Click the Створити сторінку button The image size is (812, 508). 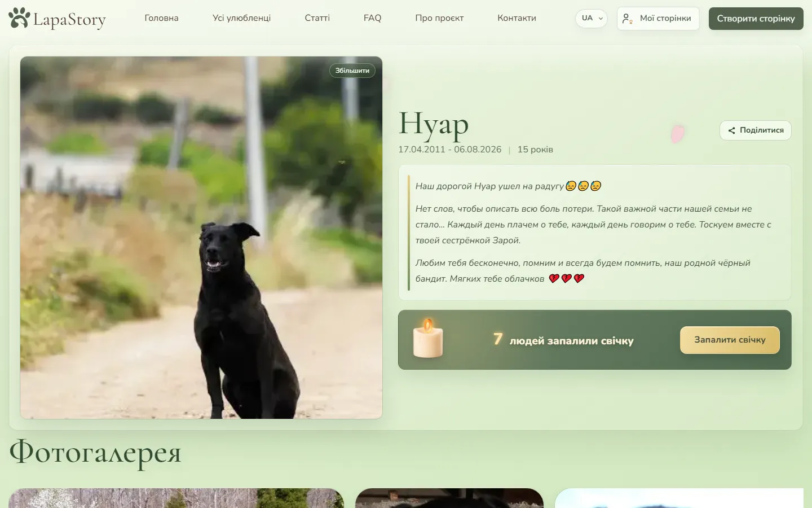coord(756,19)
